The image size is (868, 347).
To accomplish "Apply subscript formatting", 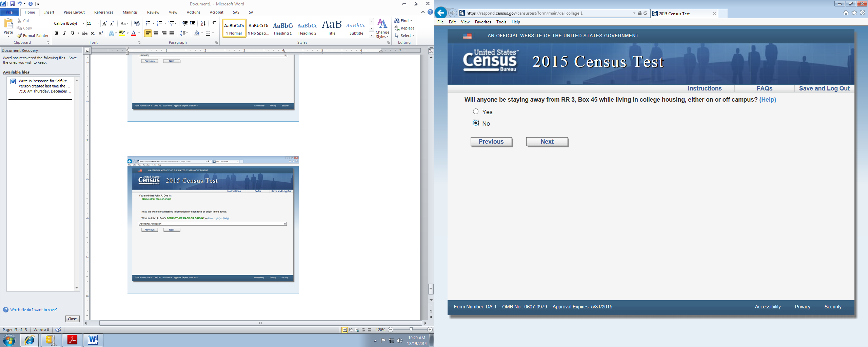I will click(93, 33).
